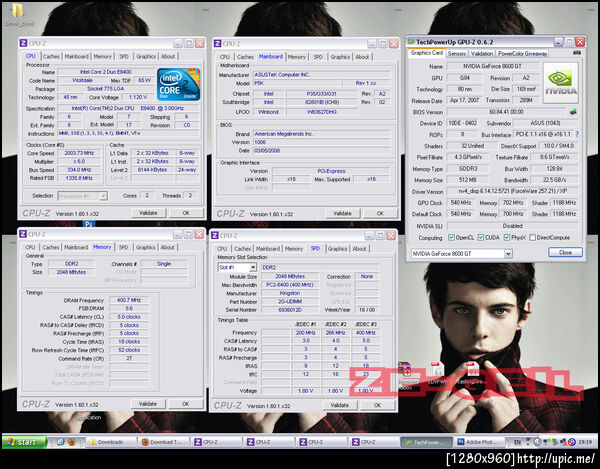Activate the TechPower... taskbar button
The image size is (600, 469).
[426, 442]
